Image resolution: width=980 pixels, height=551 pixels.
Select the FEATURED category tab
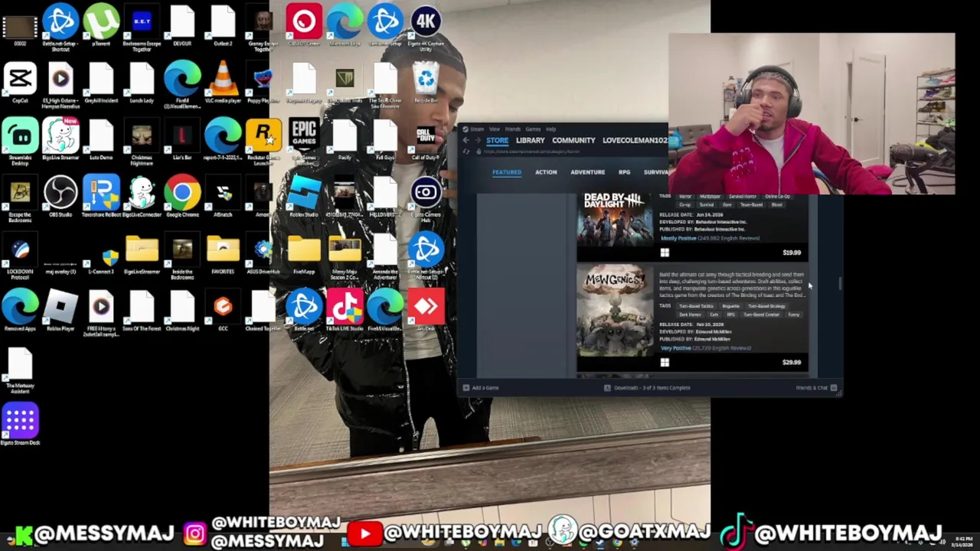[x=507, y=172]
